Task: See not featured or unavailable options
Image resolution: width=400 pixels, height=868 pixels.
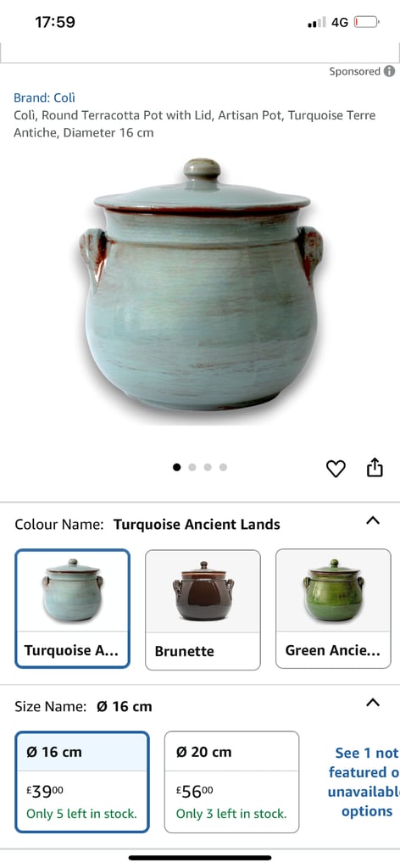Action: pyautogui.click(x=364, y=782)
